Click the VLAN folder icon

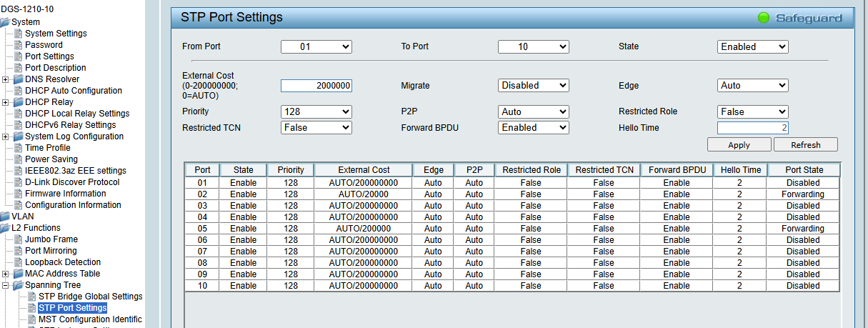tap(5, 217)
